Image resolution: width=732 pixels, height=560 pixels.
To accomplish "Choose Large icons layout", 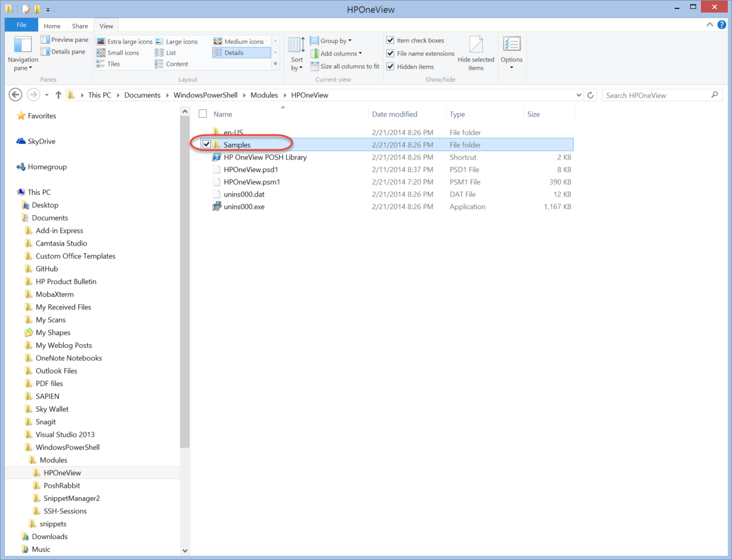I will tap(176, 42).
